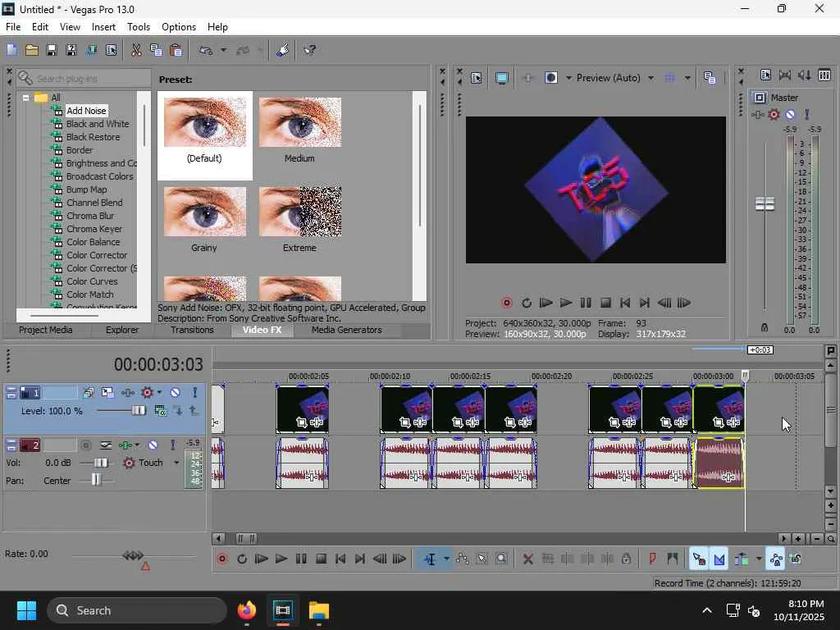840x630 pixels.
Task: Open the What's This help icon
Action: [310, 50]
